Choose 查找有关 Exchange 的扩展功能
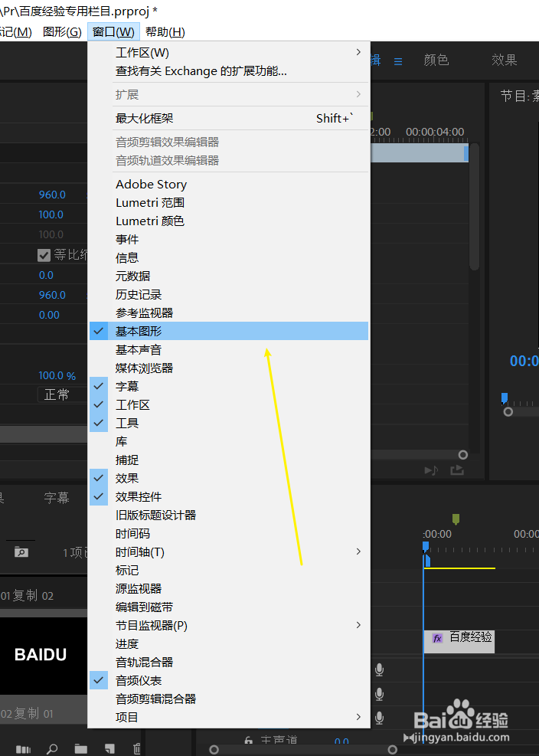 [x=229, y=71]
